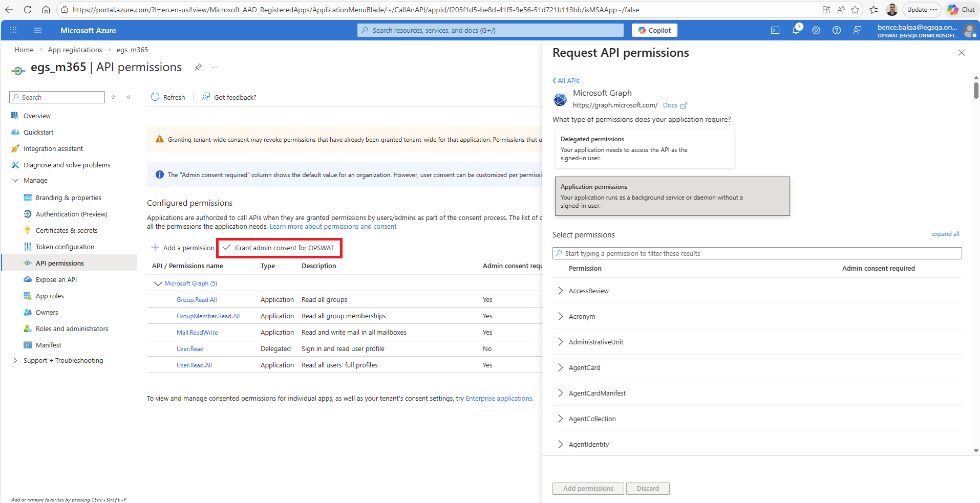Viewport: 980px width, 503px height.
Task: Select the Application permissions option
Action: pos(672,196)
